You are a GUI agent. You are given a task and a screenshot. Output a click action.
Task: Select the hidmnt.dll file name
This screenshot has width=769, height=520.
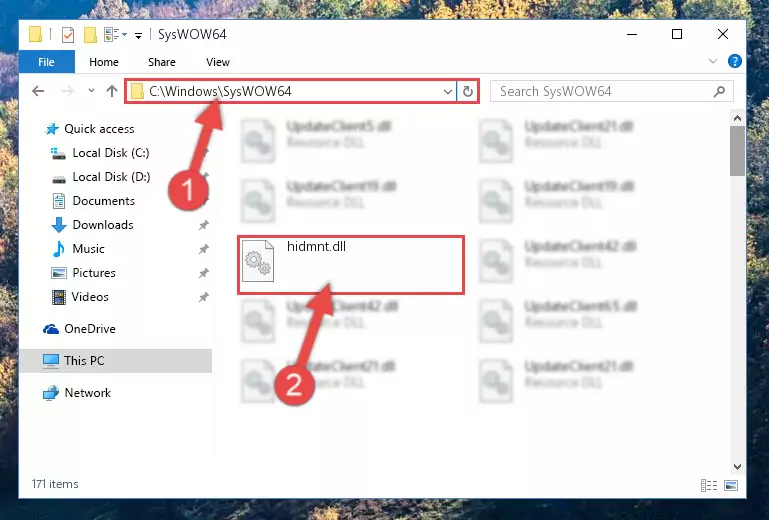316,246
